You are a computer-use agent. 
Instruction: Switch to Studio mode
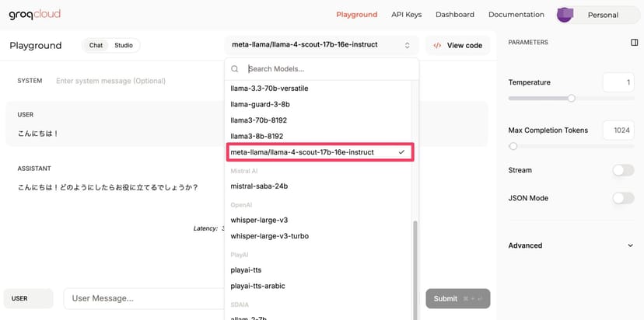pos(123,45)
